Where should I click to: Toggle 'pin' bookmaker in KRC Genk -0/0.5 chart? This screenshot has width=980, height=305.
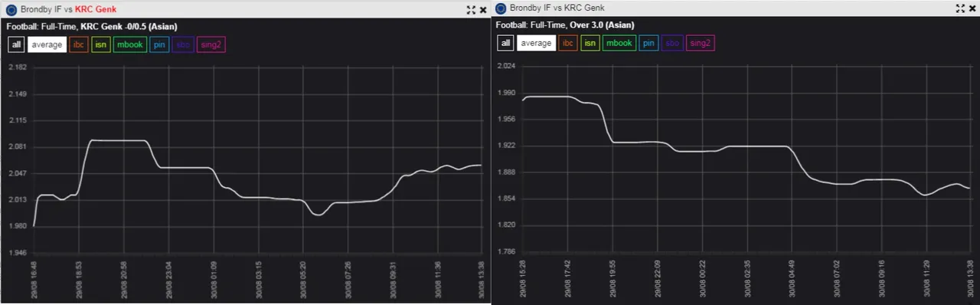click(x=159, y=44)
